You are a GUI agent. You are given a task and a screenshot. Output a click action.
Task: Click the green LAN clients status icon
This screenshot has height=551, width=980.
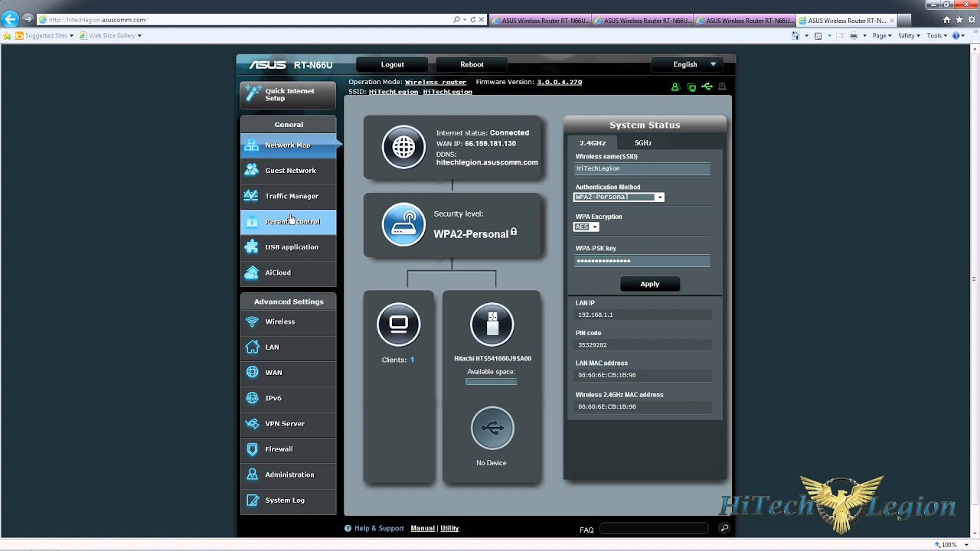click(x=691, y=87)
